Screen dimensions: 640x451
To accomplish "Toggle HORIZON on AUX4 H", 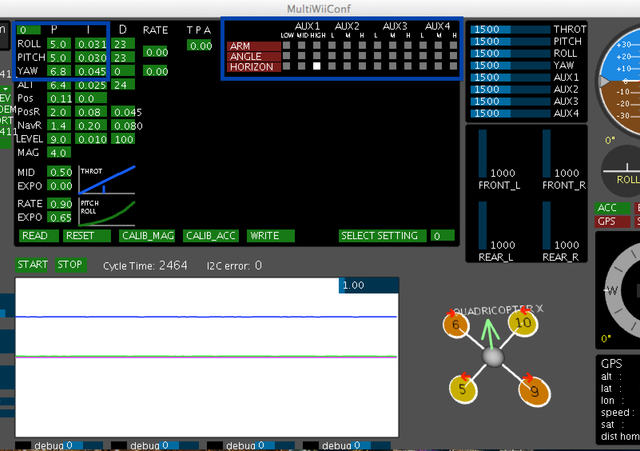I will point(453,66).
